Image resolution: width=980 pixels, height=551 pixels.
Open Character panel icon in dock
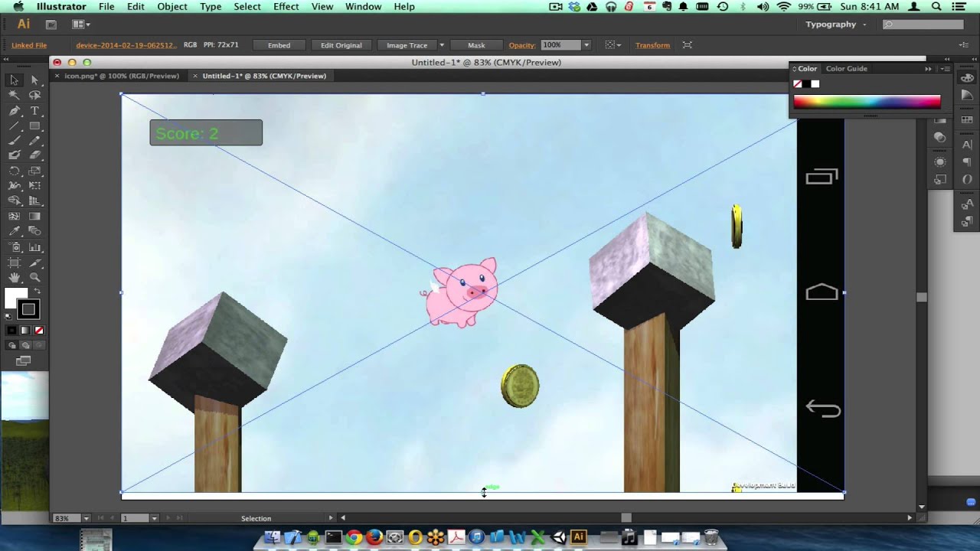click(967, 144)
